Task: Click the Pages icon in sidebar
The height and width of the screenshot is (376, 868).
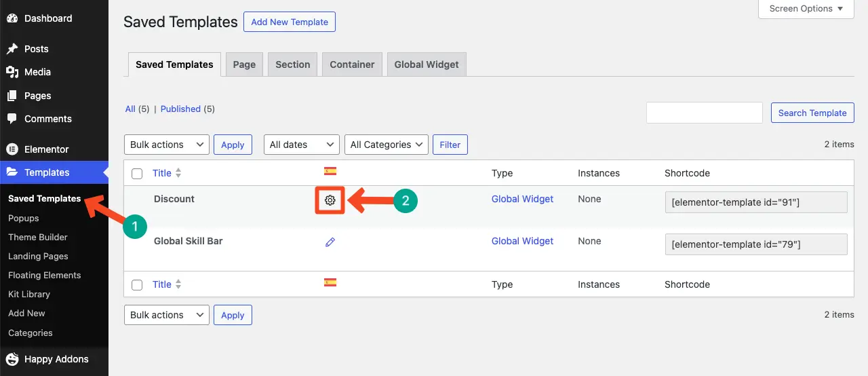Action: pos(12,96)
